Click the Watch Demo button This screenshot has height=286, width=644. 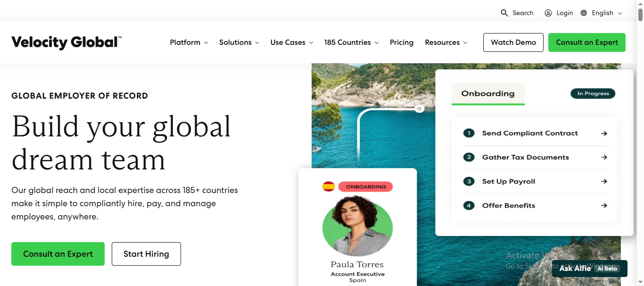click(513, 42)
